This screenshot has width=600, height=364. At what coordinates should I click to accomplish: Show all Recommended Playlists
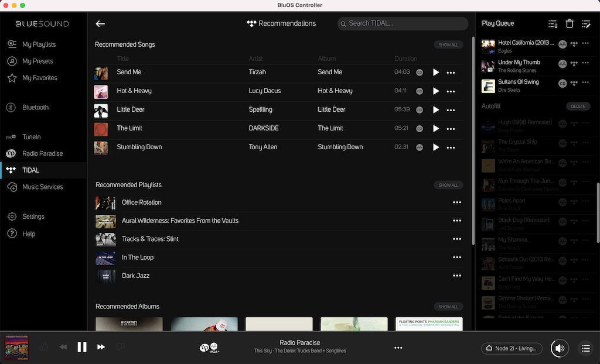pos(448,185)
